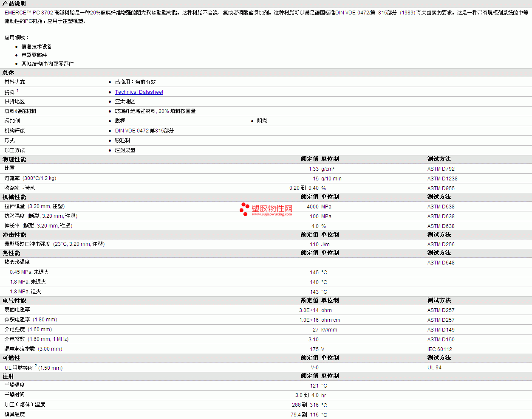This screenshot has height=419, width=532.
Task: Click the 脱模 additive value
Action: tap(120, 121)
